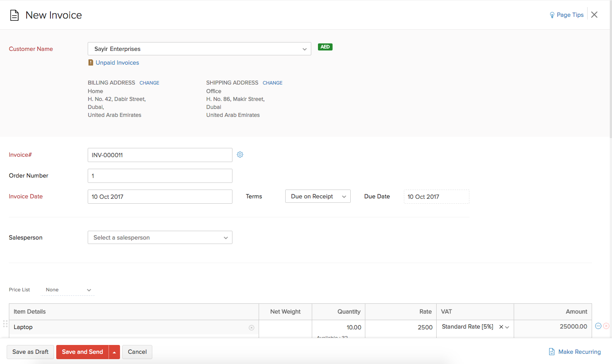Open invoice number settings via gear icon
Screen dimensions: 612x364
pos(240,155)
